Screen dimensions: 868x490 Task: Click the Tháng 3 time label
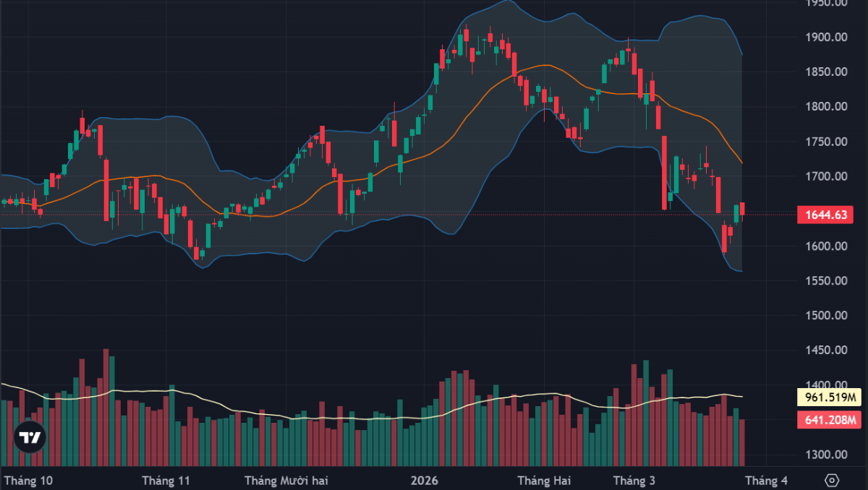tap(634, 480)
